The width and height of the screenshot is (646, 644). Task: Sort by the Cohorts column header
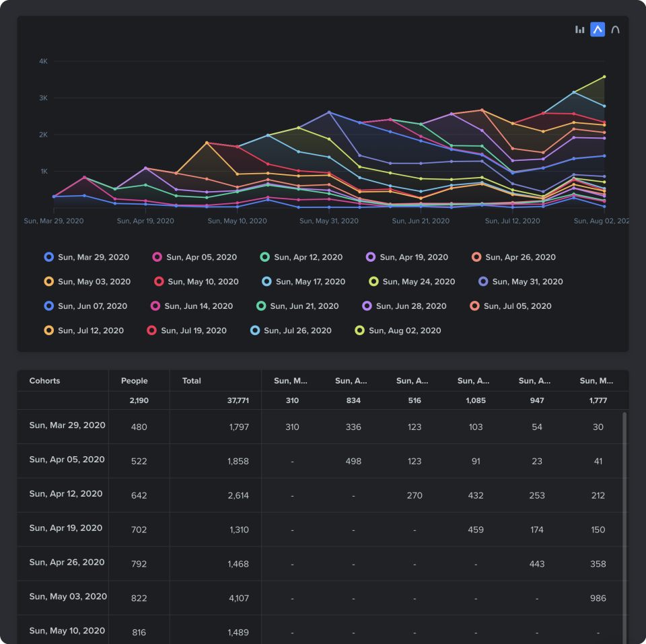click(44, 381)
